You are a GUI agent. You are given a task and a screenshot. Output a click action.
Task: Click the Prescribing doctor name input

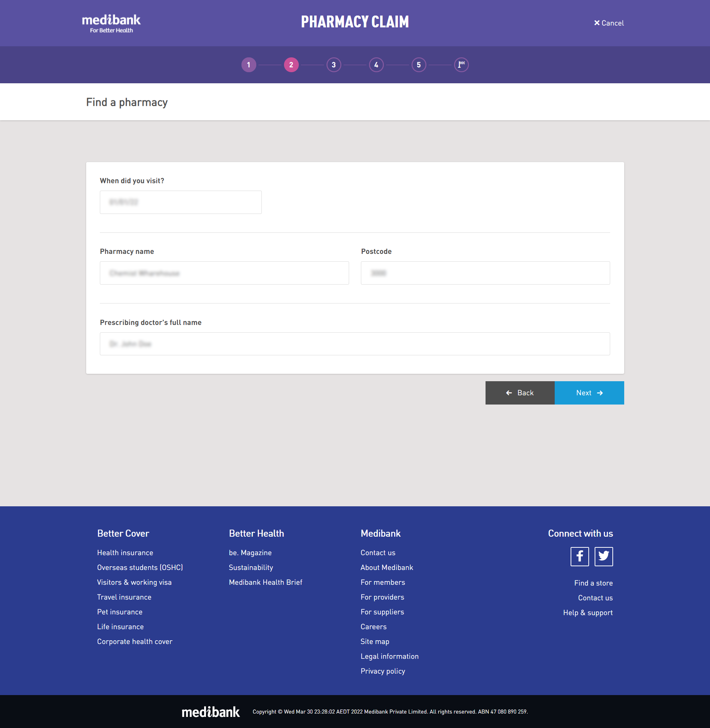pos(354,343)
